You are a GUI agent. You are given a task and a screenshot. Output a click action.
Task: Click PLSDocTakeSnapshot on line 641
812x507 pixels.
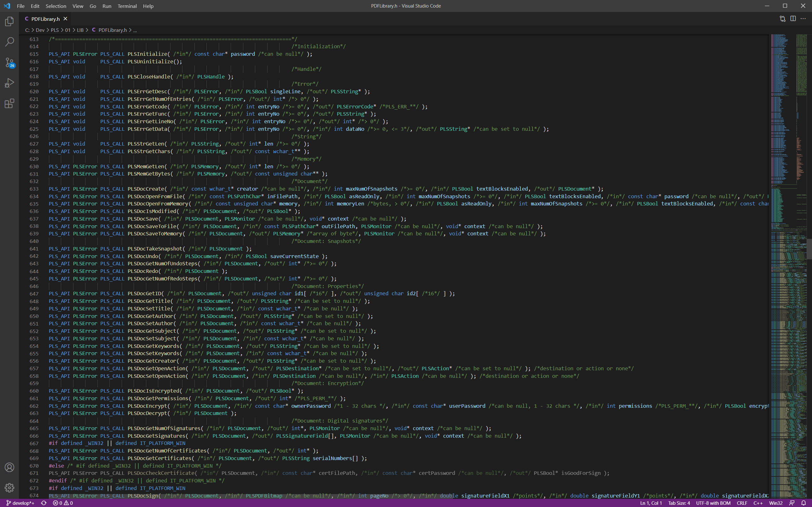coord(155,249)
